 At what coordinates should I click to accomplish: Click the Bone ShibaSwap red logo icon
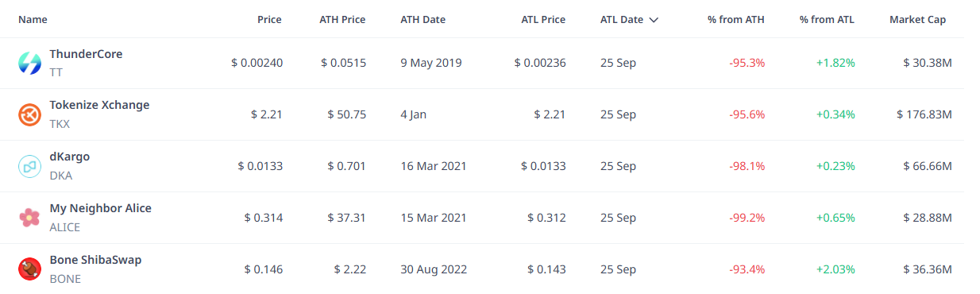29,269
